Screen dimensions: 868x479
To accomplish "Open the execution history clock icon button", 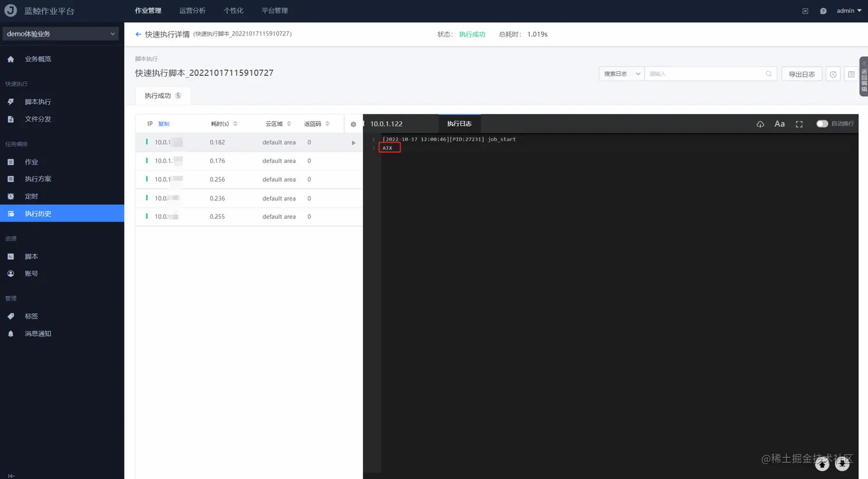I will (x=833, y=74).
